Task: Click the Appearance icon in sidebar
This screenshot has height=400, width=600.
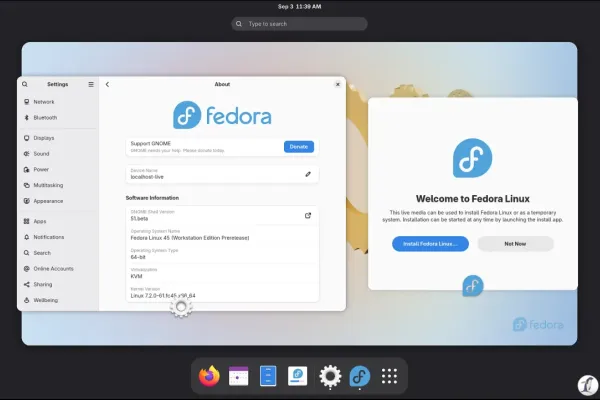Action: pos(26,201)
